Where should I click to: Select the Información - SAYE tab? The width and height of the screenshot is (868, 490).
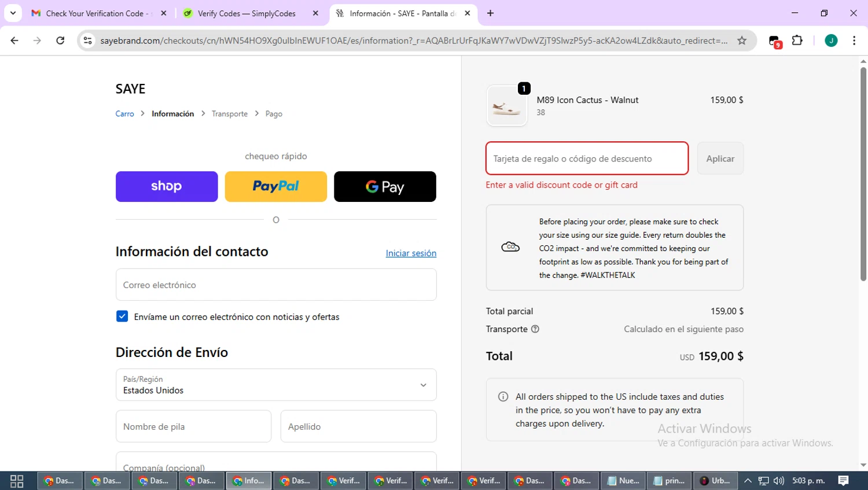pos(403,13)
